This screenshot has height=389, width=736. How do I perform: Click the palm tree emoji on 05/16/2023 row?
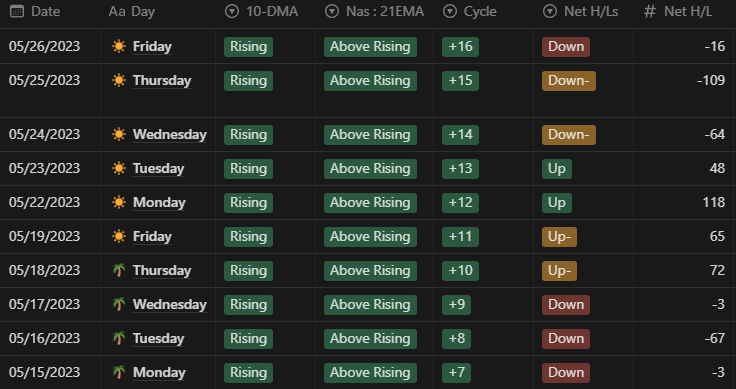119,338
